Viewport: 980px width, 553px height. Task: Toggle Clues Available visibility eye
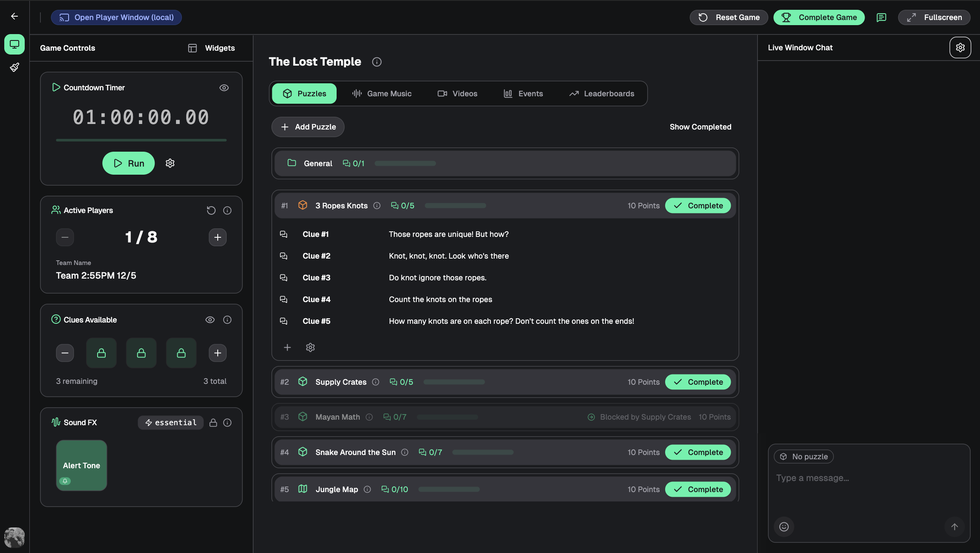tap(210, 320)
